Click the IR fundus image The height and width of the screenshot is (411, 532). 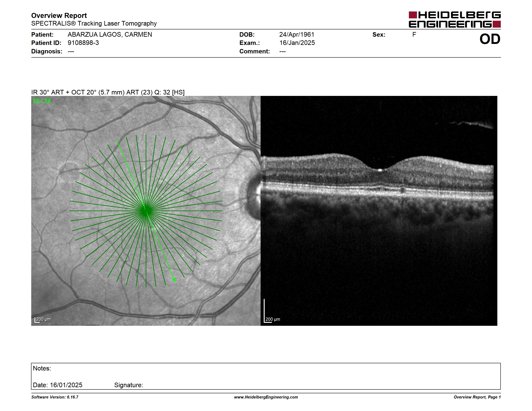[146, 211]
